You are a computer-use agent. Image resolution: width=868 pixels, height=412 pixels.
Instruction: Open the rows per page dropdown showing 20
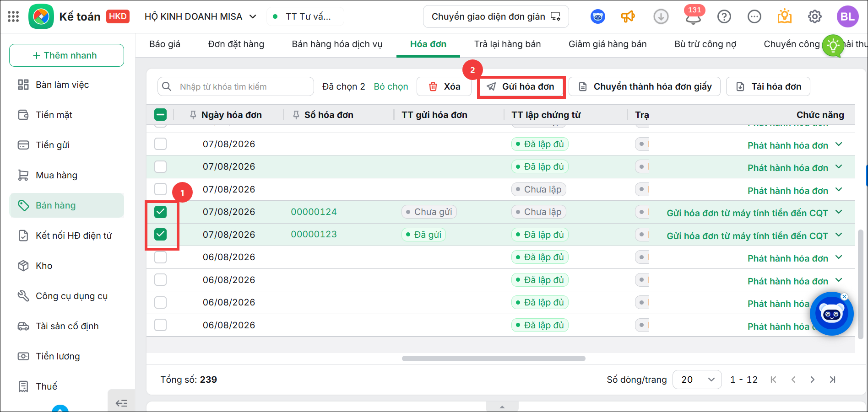click(697, 380)
